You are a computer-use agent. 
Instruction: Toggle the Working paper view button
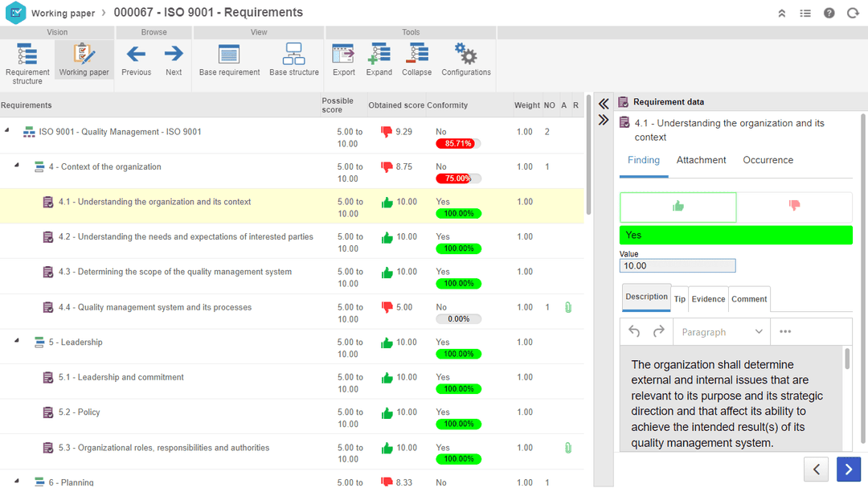[84, 59]
